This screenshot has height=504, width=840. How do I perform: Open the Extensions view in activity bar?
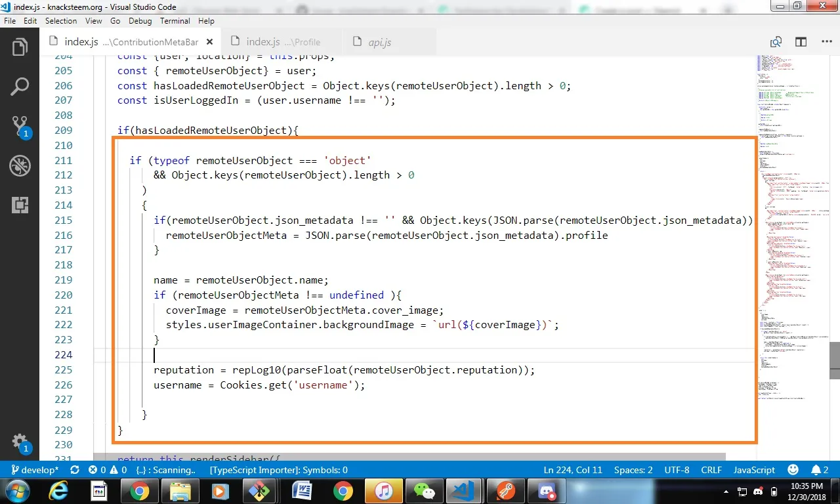tap(20, 205)
